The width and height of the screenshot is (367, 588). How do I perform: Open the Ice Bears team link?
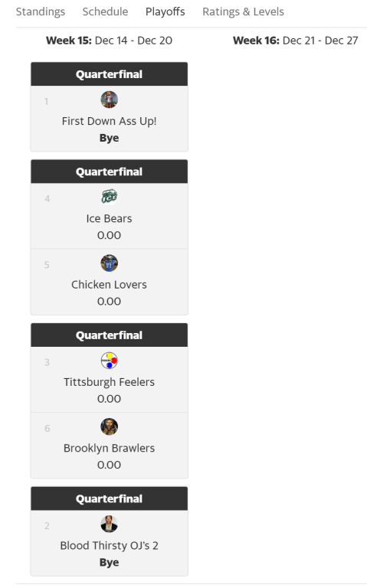(110, 219)
